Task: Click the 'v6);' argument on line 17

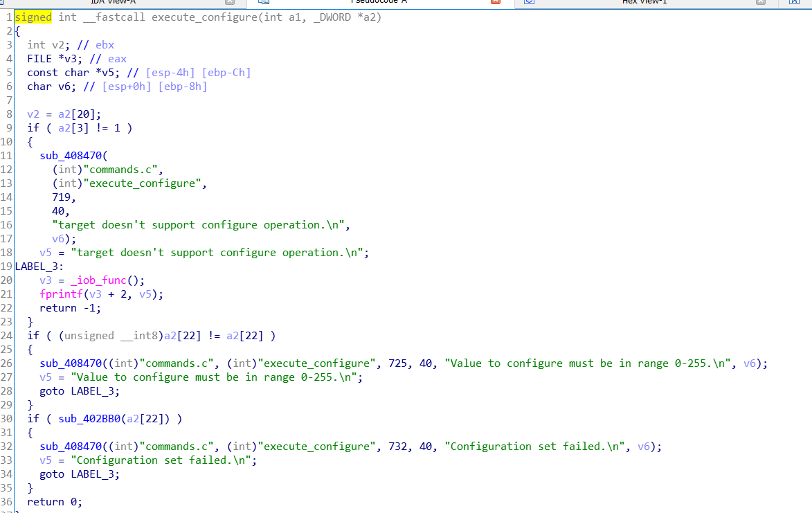Action: coord(64,239)
